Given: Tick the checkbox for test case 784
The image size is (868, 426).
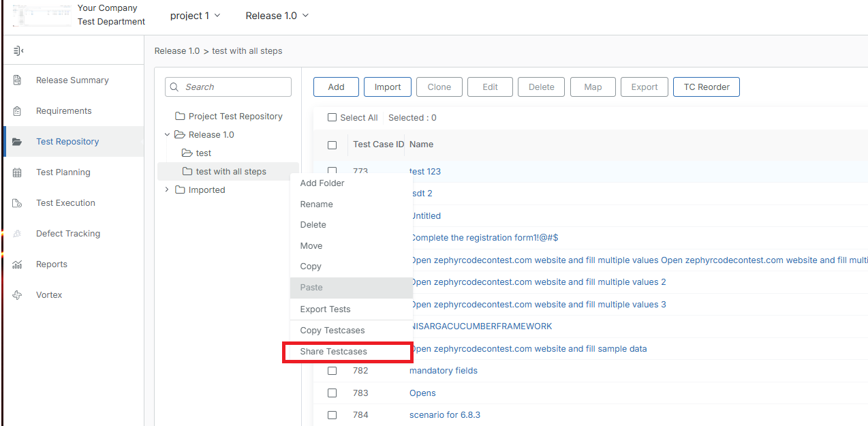Looking at the screenshot, I should pyautogui.click(x=332, y=415).
